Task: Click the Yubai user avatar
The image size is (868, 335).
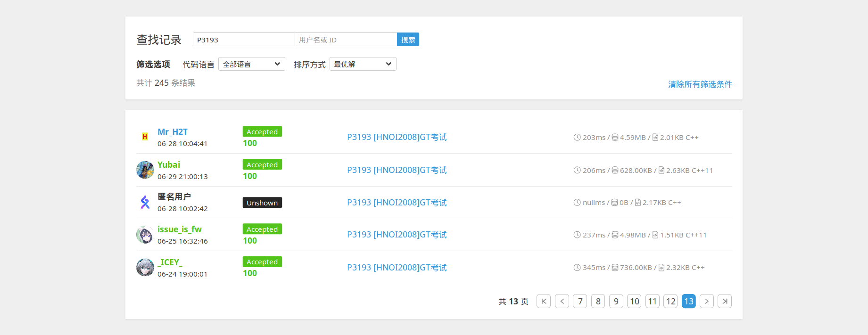Action: (145, 170)
